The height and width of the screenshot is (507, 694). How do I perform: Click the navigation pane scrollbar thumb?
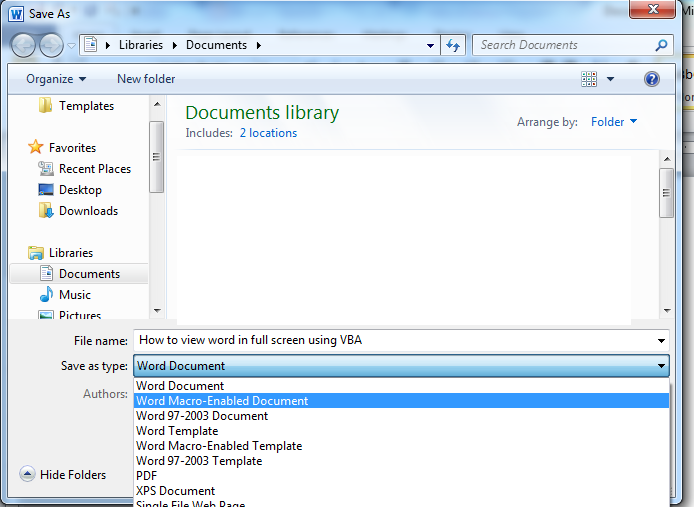pyautogui.click(x=157, y=157)
